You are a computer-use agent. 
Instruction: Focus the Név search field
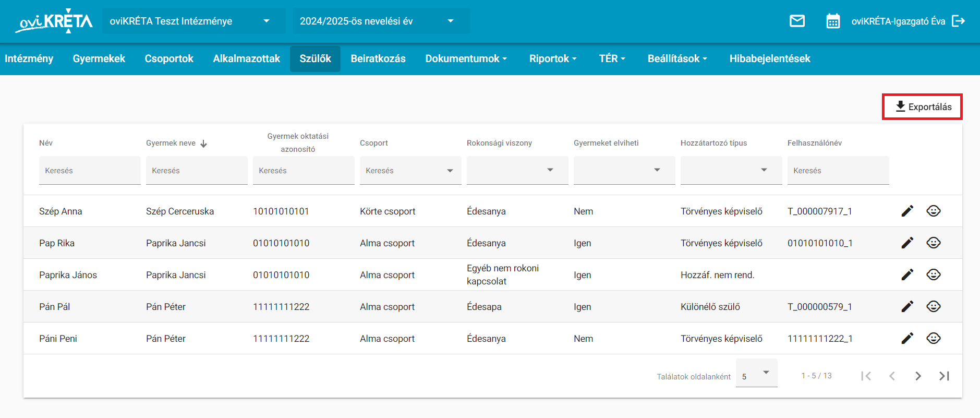[x=90, y=171]
